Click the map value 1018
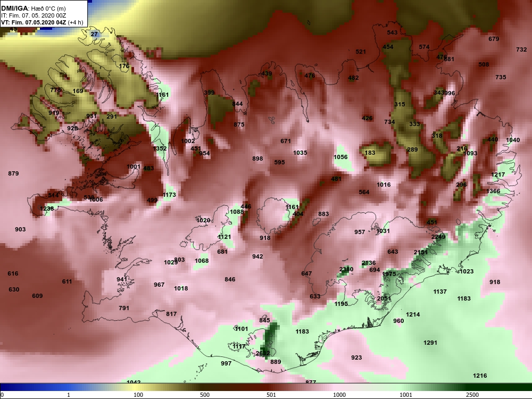The height and width of the screenshot is (399, 532). coord(181,288)
